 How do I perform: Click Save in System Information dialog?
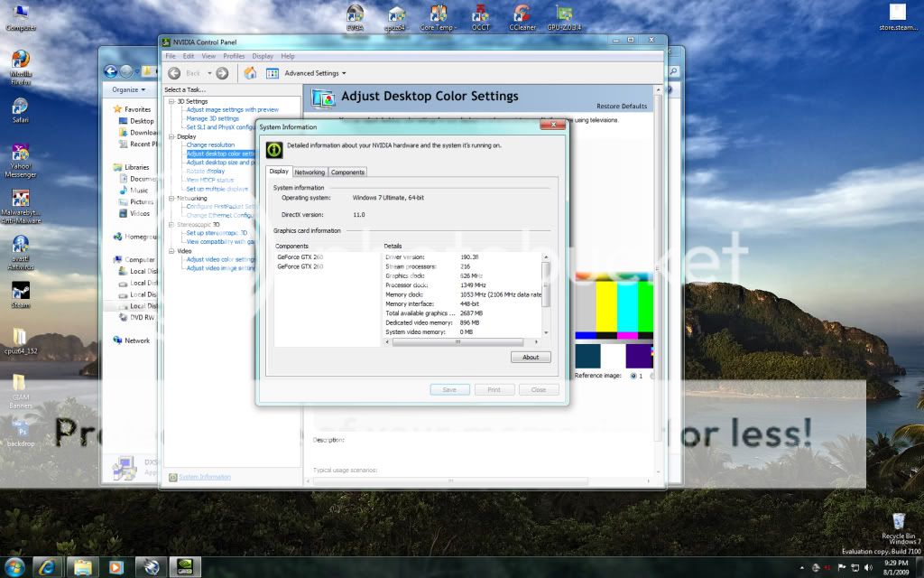click(449, 390)
